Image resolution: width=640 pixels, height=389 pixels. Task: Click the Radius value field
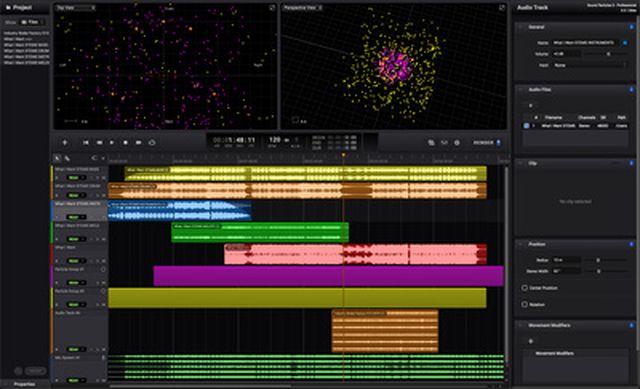tap(566, 260)
